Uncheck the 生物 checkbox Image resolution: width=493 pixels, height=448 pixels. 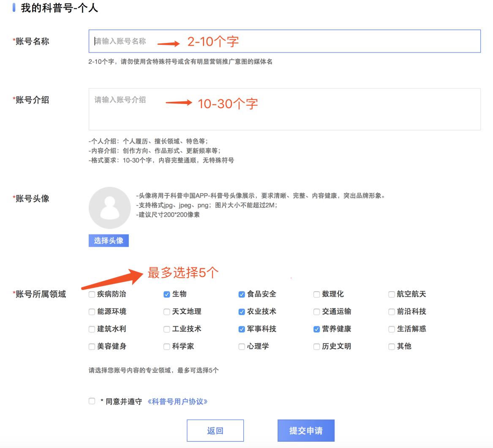coord(166,295)
